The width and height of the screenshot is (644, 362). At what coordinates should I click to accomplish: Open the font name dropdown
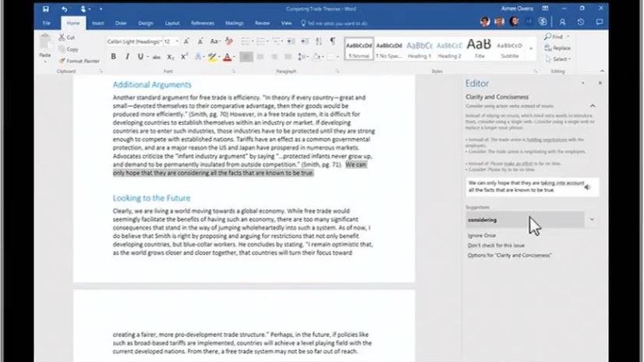tap(161, 42)
